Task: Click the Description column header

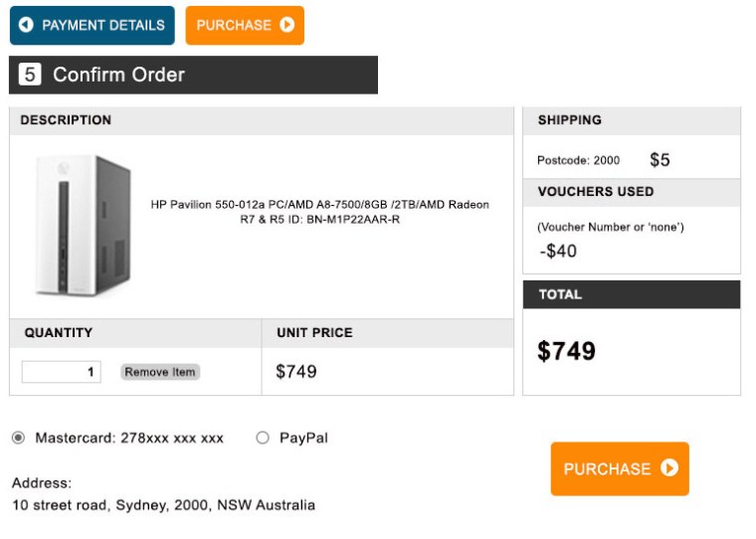Action: click(66, 120)
